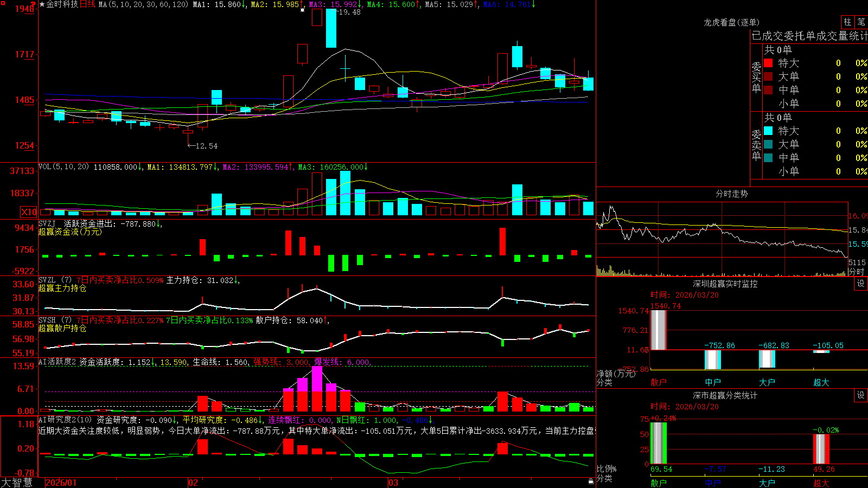
Task: Click the red question mark icon
Action: [x=33, y=5]
